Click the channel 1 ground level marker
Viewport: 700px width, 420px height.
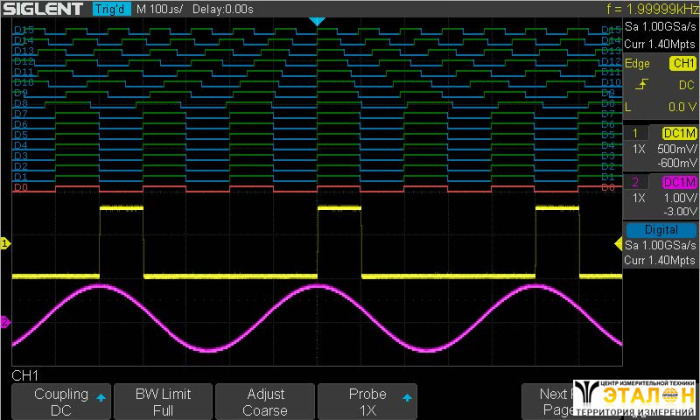(x=5, y=243)
